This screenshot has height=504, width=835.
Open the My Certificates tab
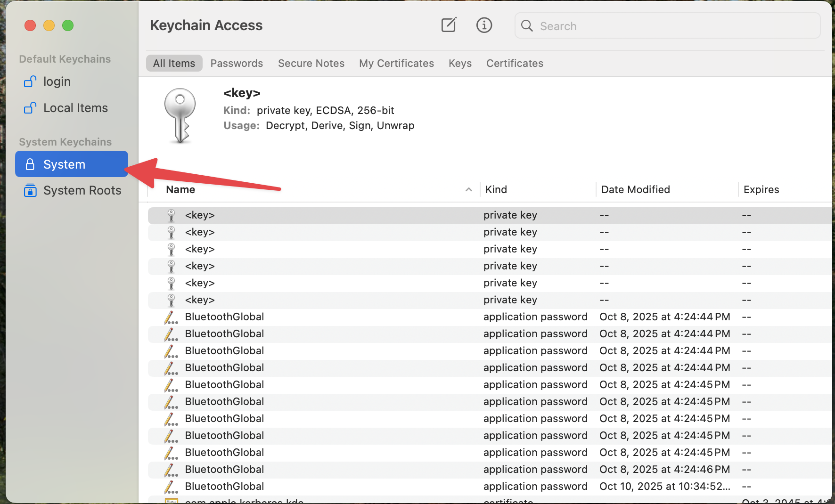point(396,63)
